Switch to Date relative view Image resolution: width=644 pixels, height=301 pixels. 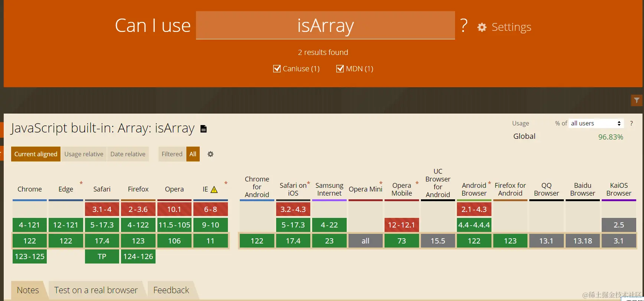pyautogui.click(x=128, y=154)
